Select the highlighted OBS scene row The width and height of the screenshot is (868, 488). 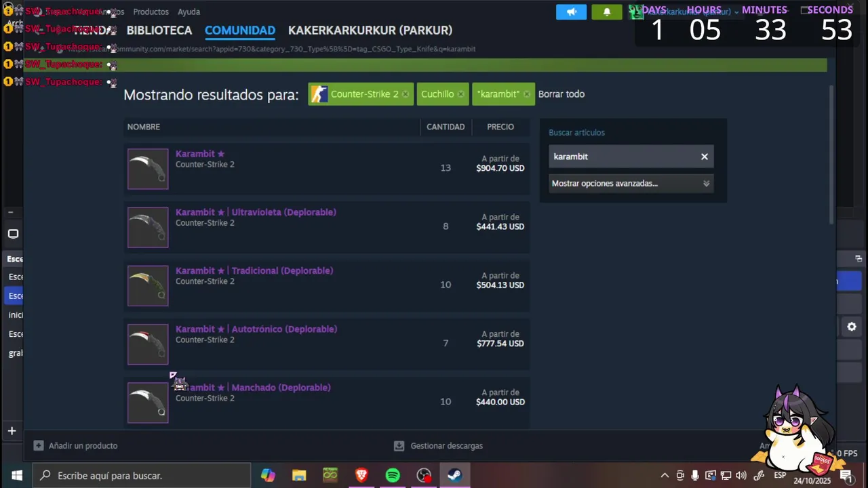pyautogui.click(x=14, y=296)
